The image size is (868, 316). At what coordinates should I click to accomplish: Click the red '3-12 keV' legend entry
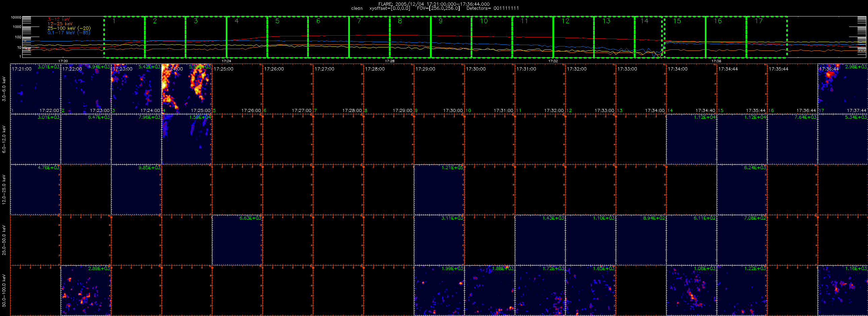tap(59, 19)
